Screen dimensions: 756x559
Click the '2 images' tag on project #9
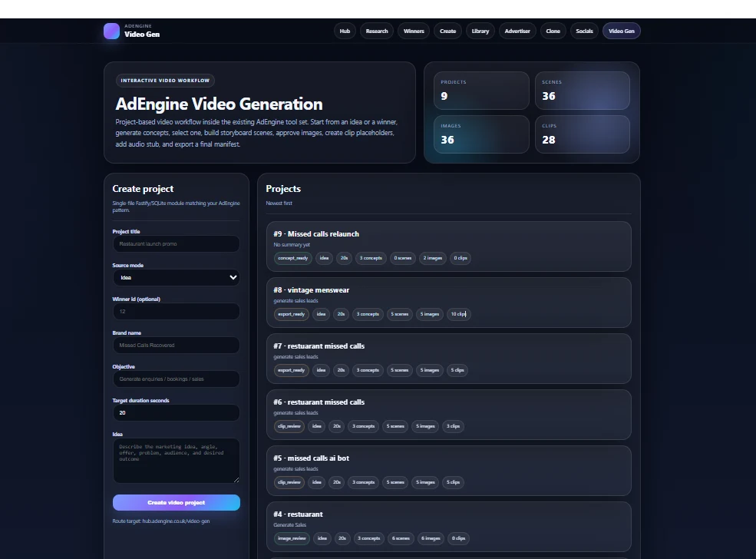click(x=432, y=258)
